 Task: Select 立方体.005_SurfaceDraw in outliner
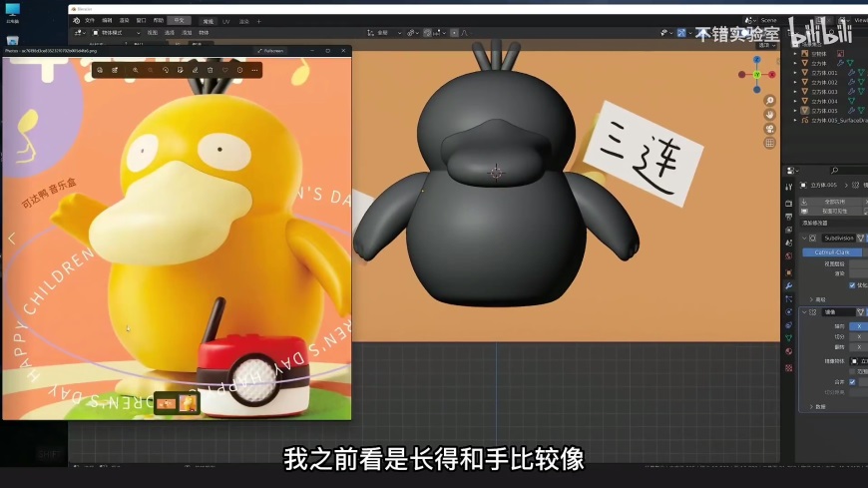click(839, 120)
